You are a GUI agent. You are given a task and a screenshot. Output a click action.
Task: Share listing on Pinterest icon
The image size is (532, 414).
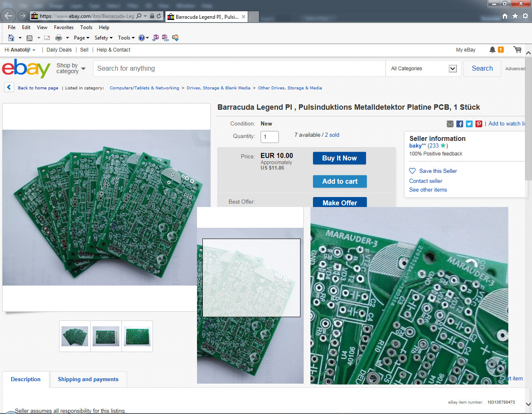pos(479,124)
